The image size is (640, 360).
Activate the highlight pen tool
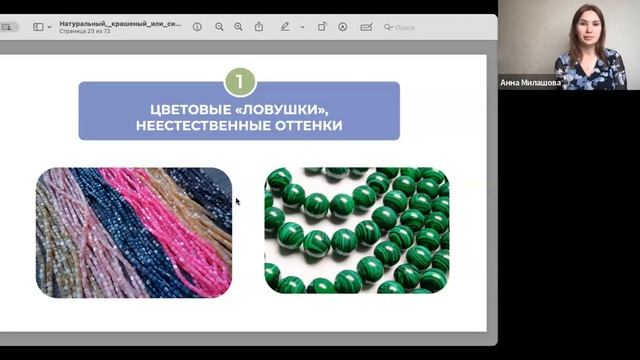[x=285, y=27]
